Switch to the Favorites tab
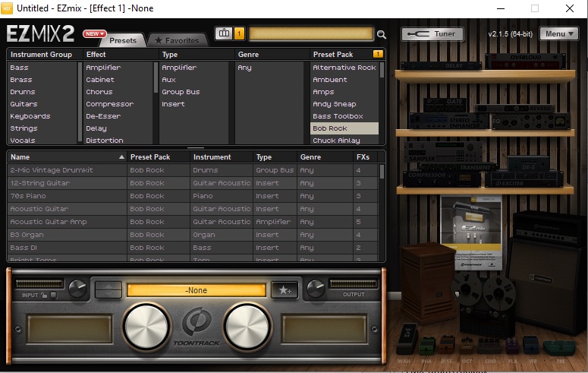Image resolution: width=588 pixels, height=373 pixels. coord(178,40)
